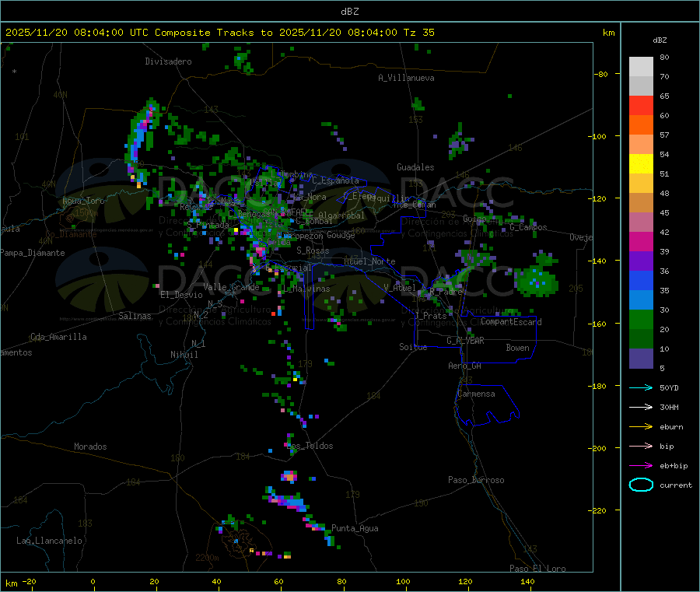
Task: Pick the dark green 10–20 dBZ swatch
Action: tap(641, 339)
